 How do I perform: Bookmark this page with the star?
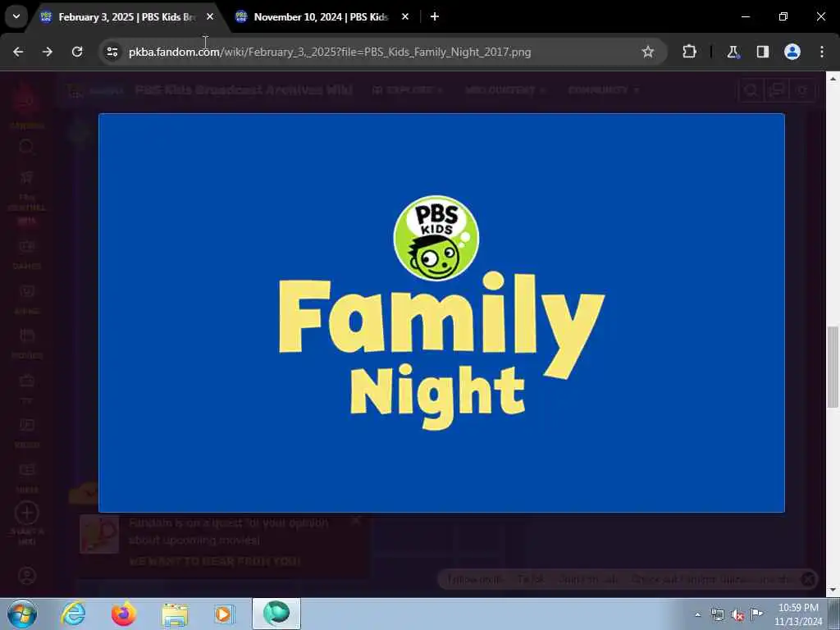(x=648, y=52)
